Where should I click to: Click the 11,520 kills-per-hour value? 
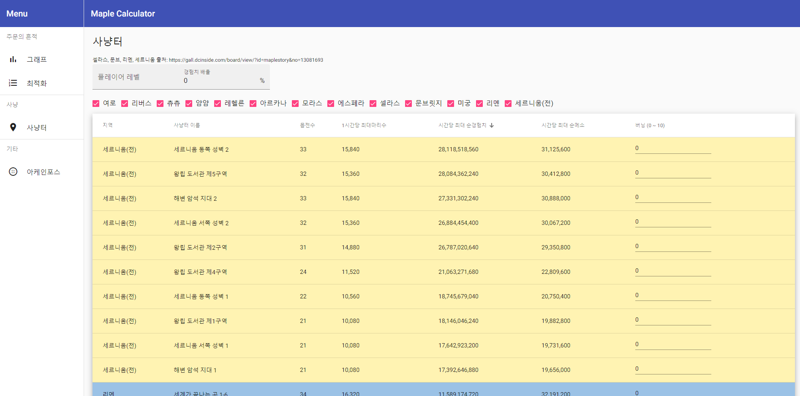pyautogui.click(x=350, y=272)
